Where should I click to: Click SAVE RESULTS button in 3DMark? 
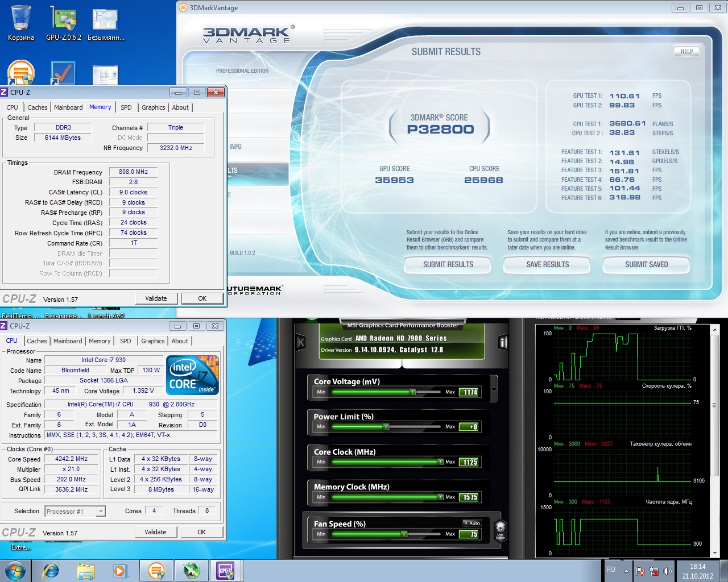(x=547, y=264)
